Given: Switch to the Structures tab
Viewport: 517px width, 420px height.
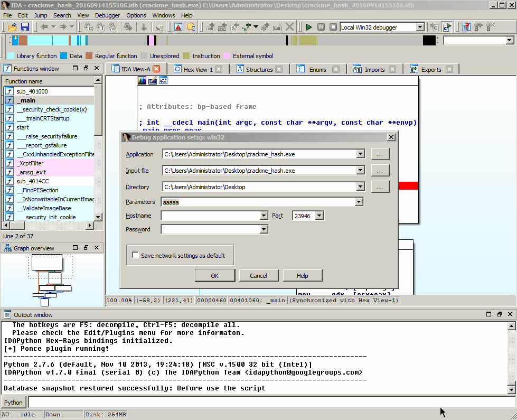Looking at the screenshot, I should (x=259, y=69).
